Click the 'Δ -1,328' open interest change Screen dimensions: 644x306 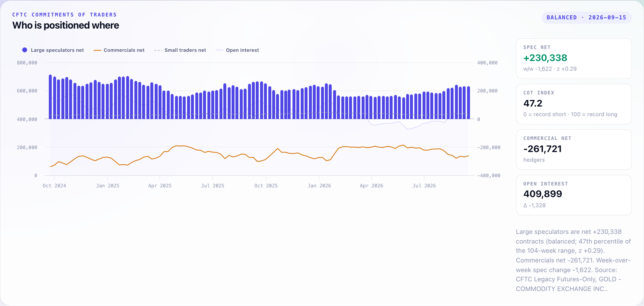coord(534,205)
